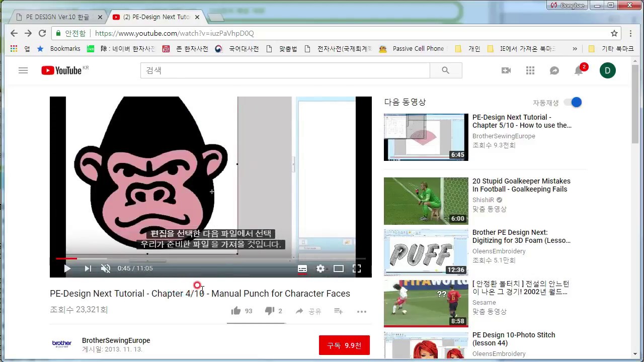Open the 기타 북마크 folder
Screen dimensions: 644x362
pos(611,49)
